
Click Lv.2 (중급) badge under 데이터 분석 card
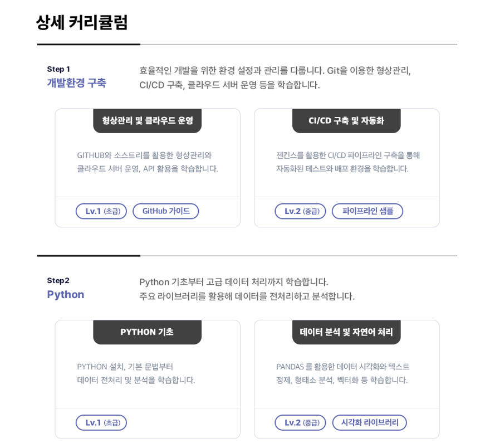300,422
